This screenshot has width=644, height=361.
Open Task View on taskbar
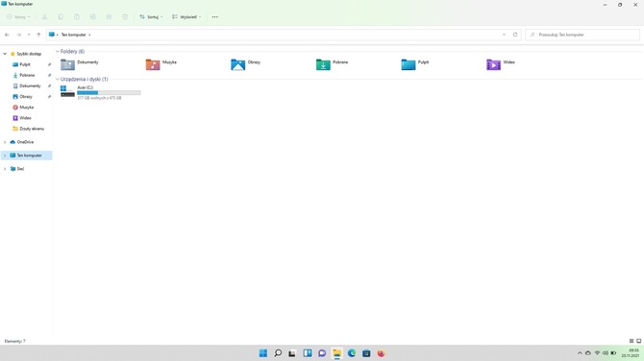(x=292, y=353)
